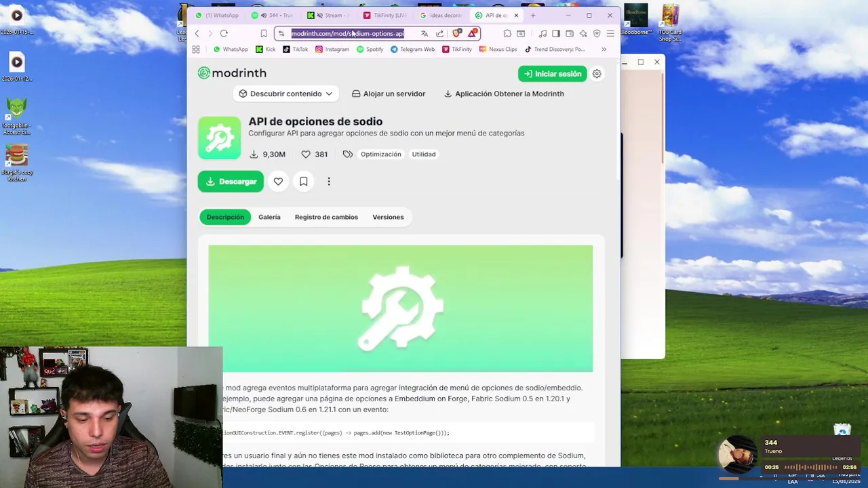Image resolution: width=868 pixels, height=488 pixels.
Task: Click the Iniciar sesión button
Action: point(552,74)
